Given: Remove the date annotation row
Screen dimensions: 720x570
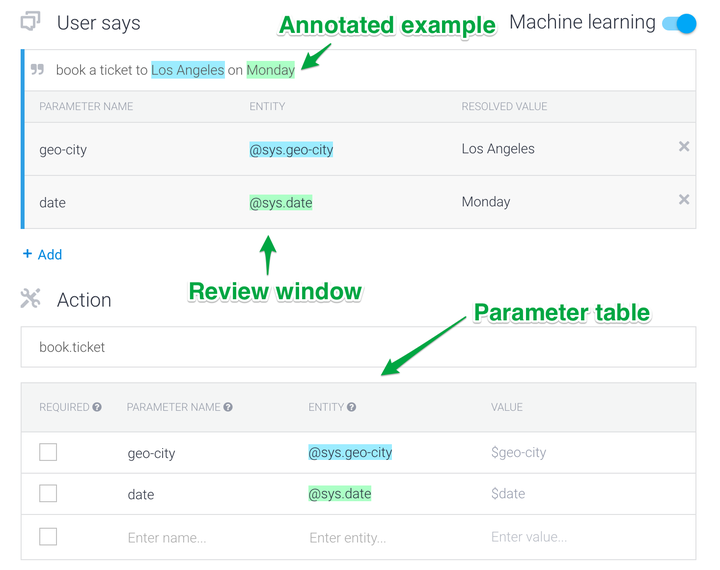Looking at the screenshot, I should click(684, 200).
